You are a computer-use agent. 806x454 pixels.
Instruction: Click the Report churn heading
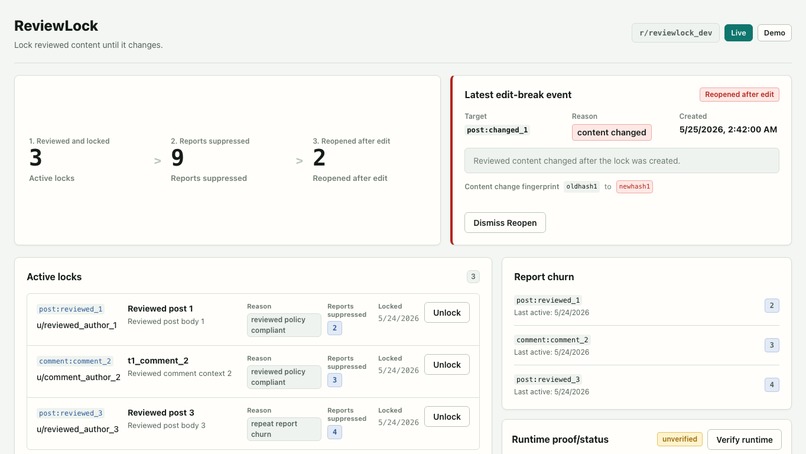(544, 277)
